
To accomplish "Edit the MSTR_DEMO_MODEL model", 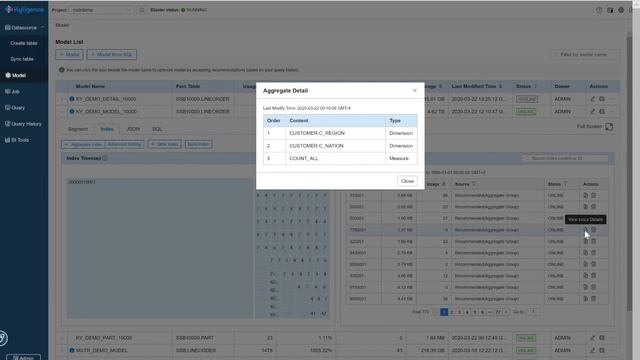I will pos(593,350).
